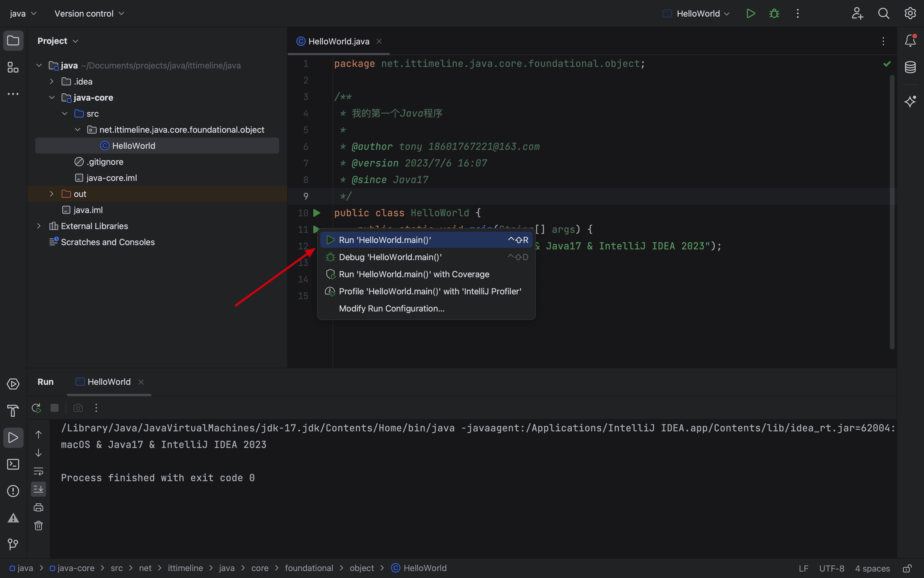Clear all console output trash icon
The height and width of the screenshot is (578, 924).
[x=38, y=526]
